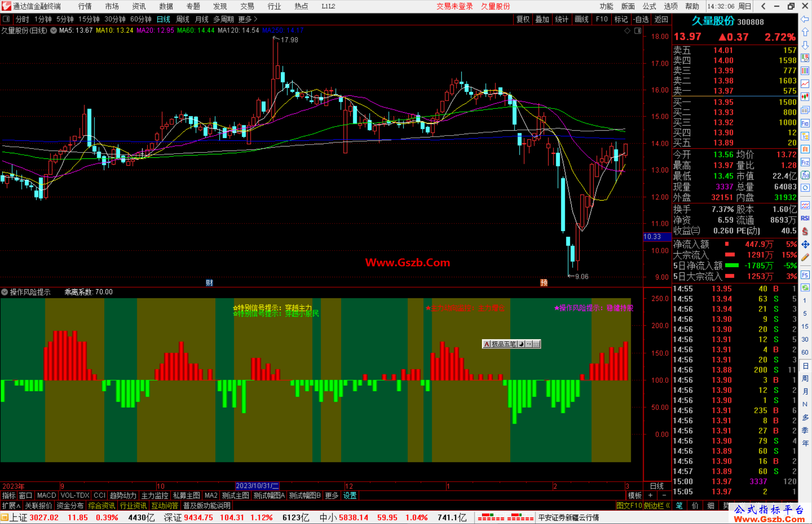Toggle the small panel icon right of the diamond
Viewport: 812px width, 524px height.
click(638, 31)
